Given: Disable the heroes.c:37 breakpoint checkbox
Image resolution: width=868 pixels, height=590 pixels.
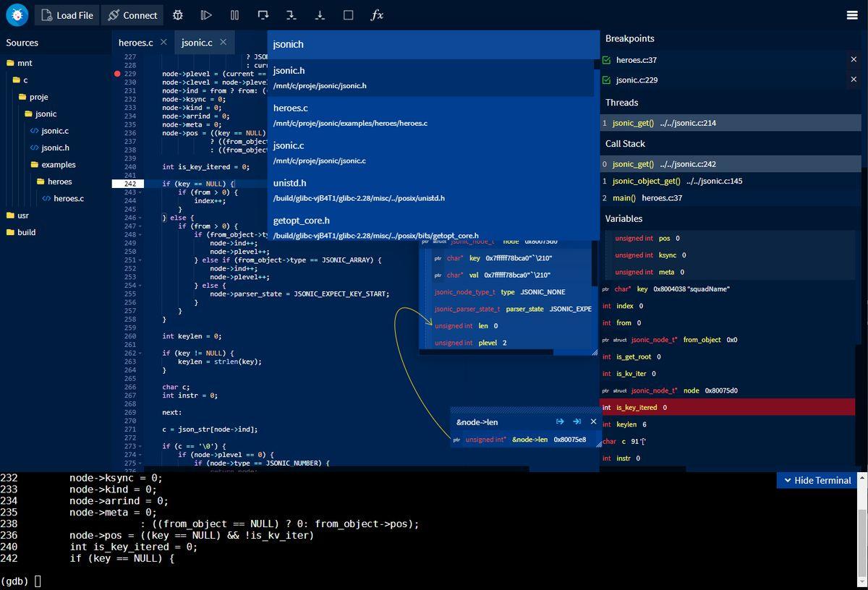Looking at the screenshot, I should click(x=607, y=60).
